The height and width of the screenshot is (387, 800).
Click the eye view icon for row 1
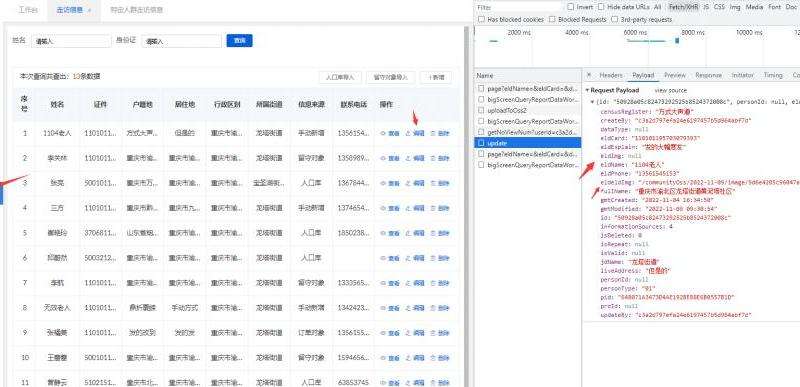click(x=383, y=134)
